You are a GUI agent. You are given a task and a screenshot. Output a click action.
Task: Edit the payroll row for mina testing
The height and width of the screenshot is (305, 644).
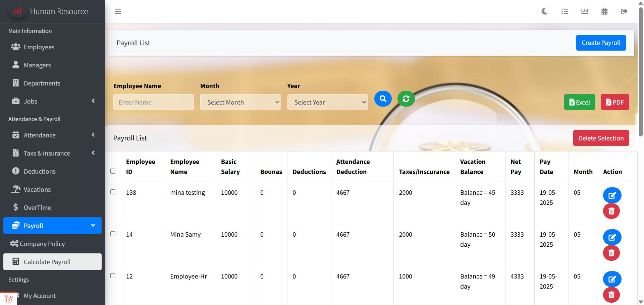[612, 195]
